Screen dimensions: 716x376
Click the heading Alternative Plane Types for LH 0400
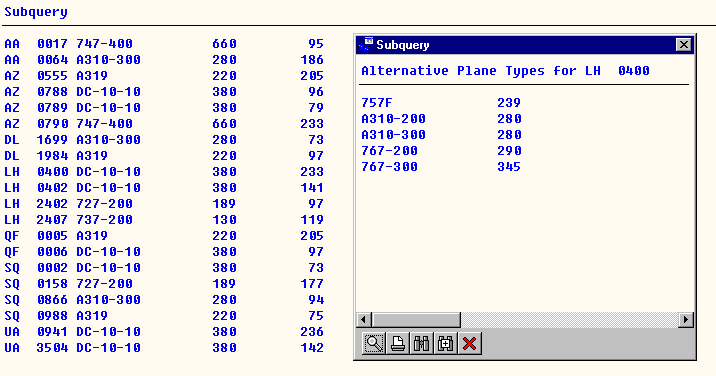coord(505,71)
